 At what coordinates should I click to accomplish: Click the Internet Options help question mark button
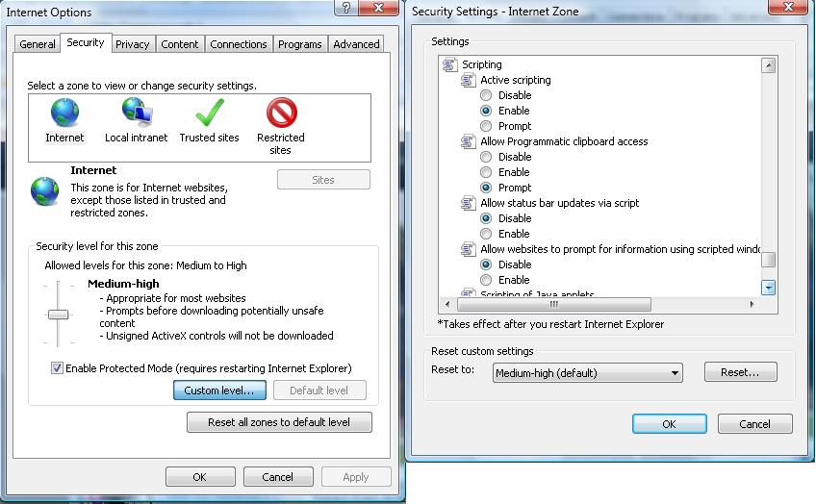(x=345, y=8)
